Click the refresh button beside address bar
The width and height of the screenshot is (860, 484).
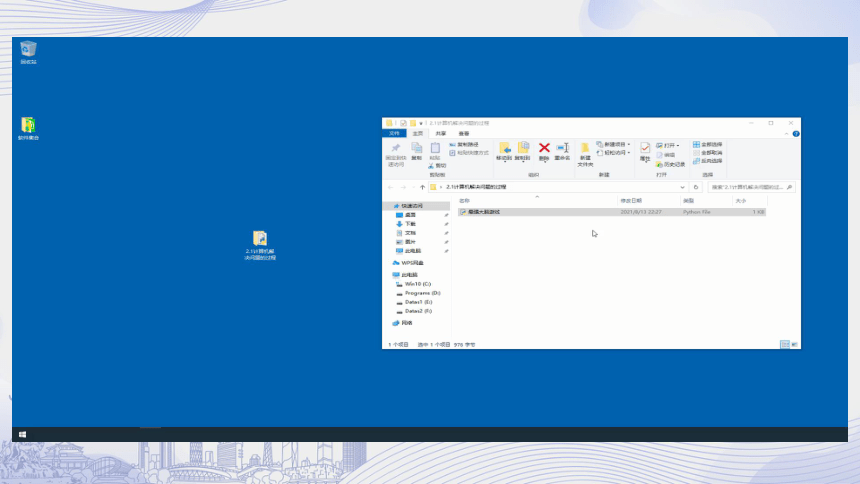point(696,187)
